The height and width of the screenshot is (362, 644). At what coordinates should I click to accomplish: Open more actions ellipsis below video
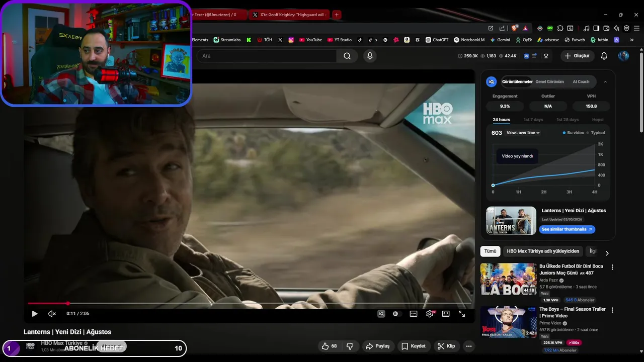(x=469, y=346)
